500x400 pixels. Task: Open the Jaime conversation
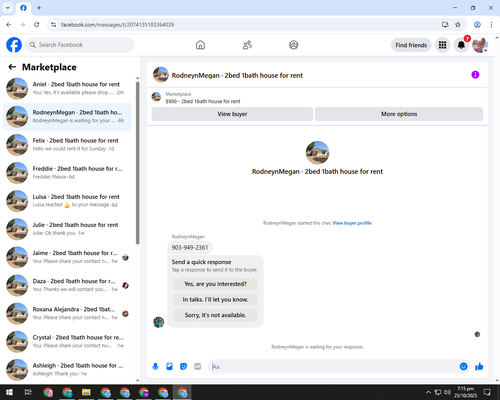[x=68, y=257]
